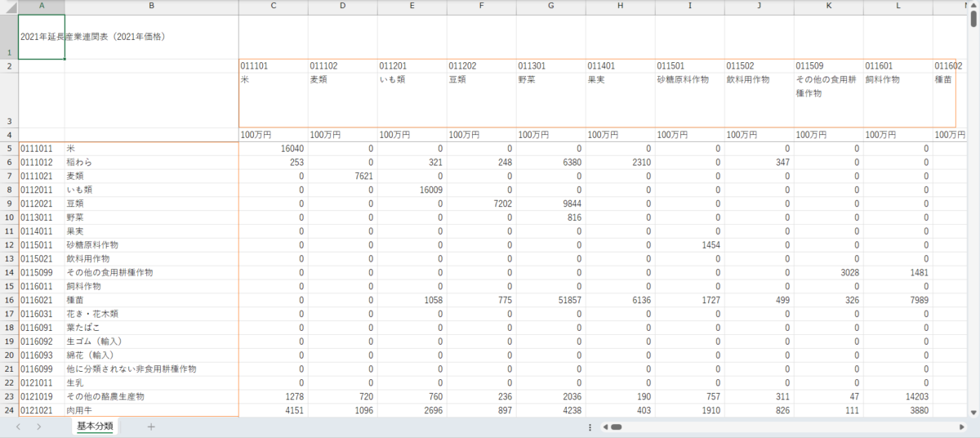Screen dimensions: 980x438
Task: Click the cell containing 51857
Action: point(550,300)
